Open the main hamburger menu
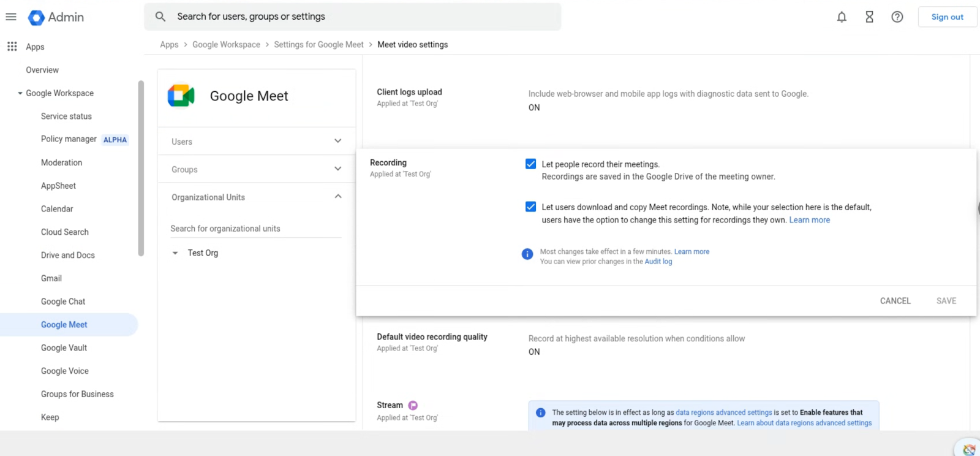The height and width of the screenshot is (456, 980). 11,17
